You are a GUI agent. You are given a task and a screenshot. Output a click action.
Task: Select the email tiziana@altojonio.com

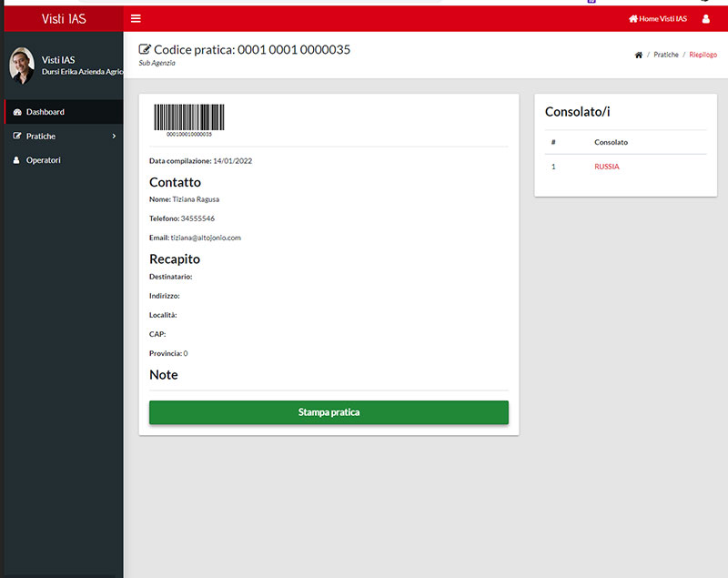(206, 238)
